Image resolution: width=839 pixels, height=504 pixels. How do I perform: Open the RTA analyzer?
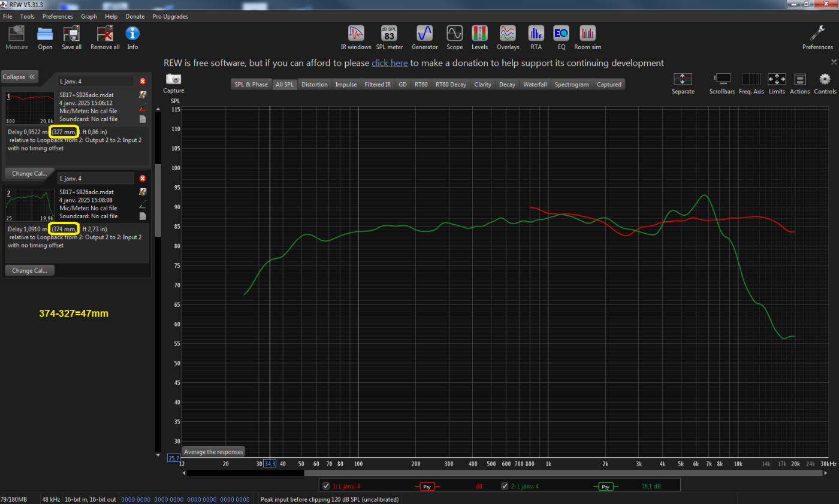coord(536,37)
